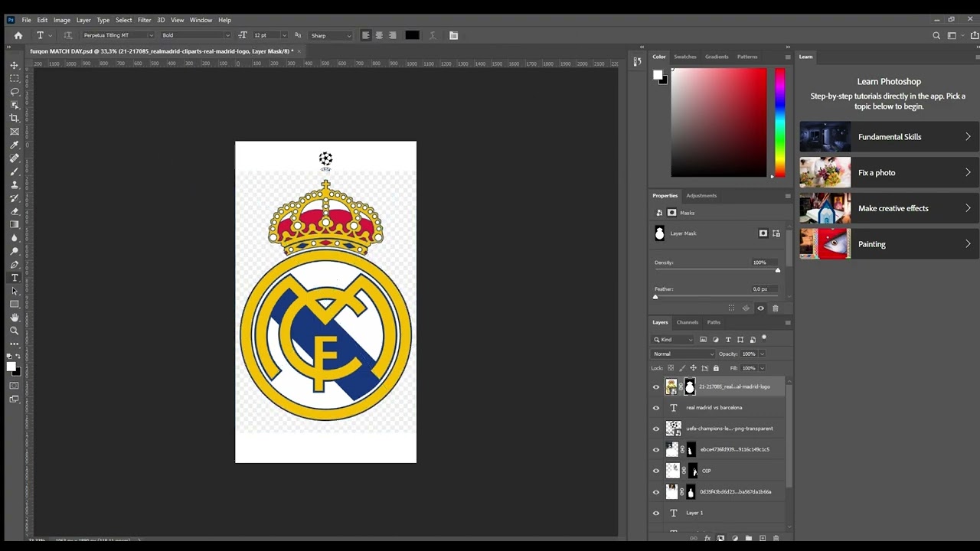This screenshot has height=551, width=980.
Task: Select the Hand tool
Action: click(14, 318)
